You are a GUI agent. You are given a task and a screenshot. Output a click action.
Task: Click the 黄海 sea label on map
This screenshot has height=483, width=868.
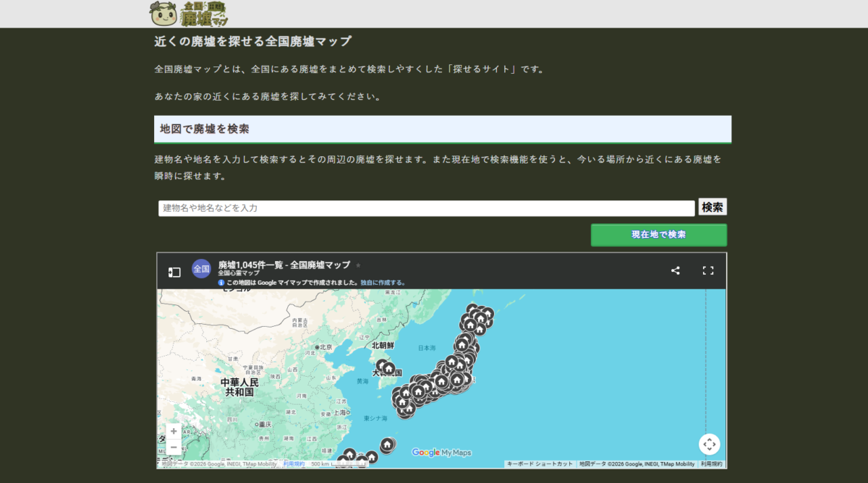click(362, 380)
